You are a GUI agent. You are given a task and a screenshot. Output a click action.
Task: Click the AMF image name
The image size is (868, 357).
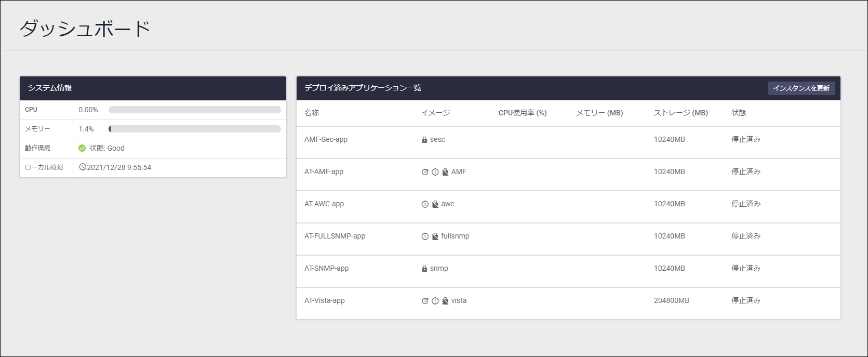pyautogui.click(x=459, y=171)
